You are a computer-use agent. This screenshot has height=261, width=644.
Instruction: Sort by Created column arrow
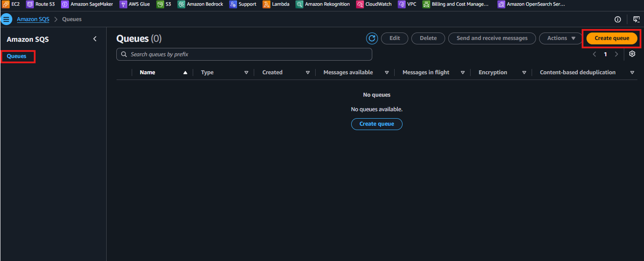point(308,72)
